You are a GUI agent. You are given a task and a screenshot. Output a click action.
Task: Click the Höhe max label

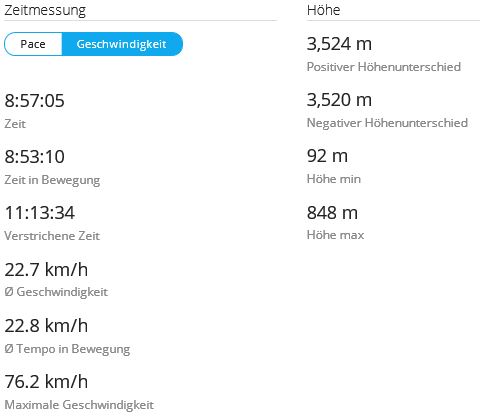(x=335, y=235)
